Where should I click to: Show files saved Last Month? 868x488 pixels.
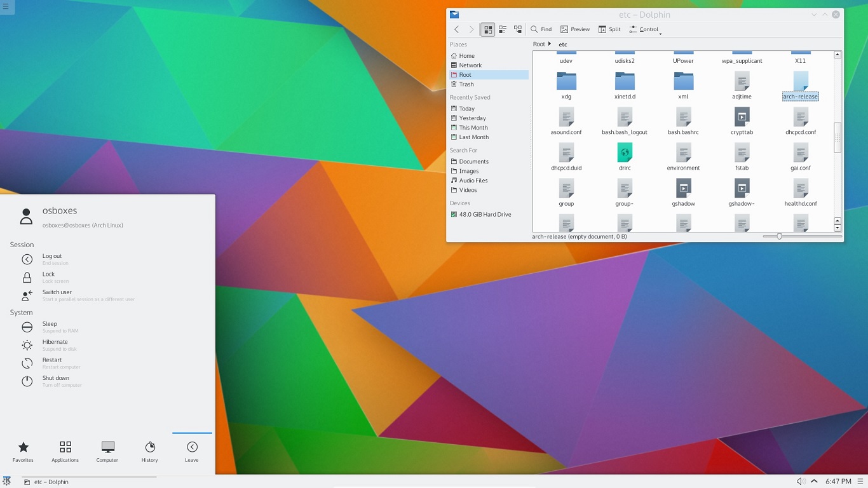[489, 137]
